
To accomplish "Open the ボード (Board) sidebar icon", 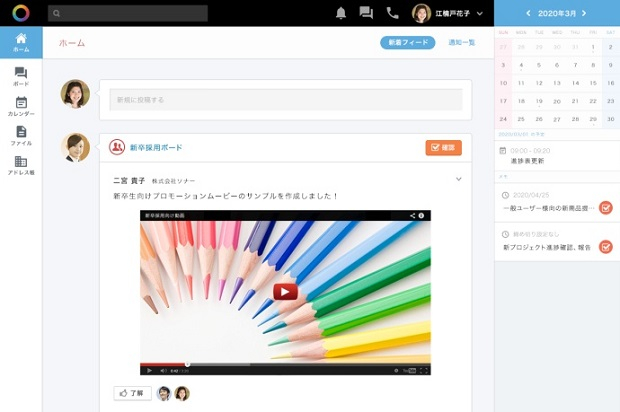I will click(21, 77).
